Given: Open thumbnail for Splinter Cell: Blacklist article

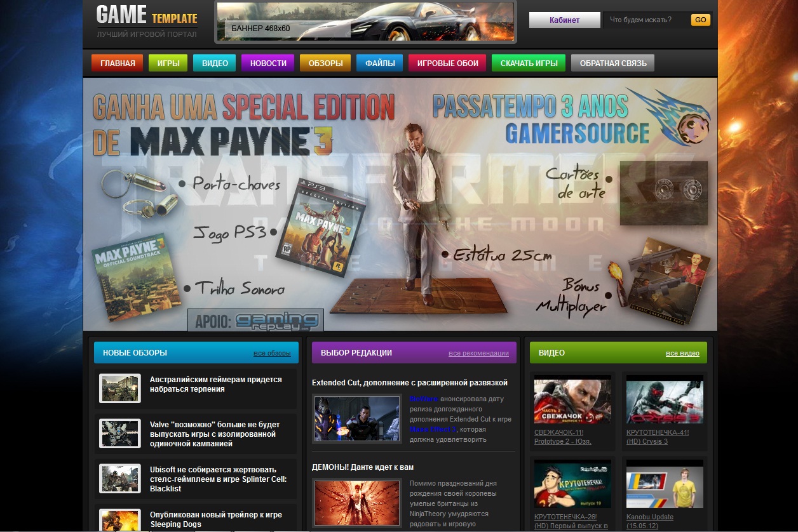Looking at the screenshot, I should point(120,479).
